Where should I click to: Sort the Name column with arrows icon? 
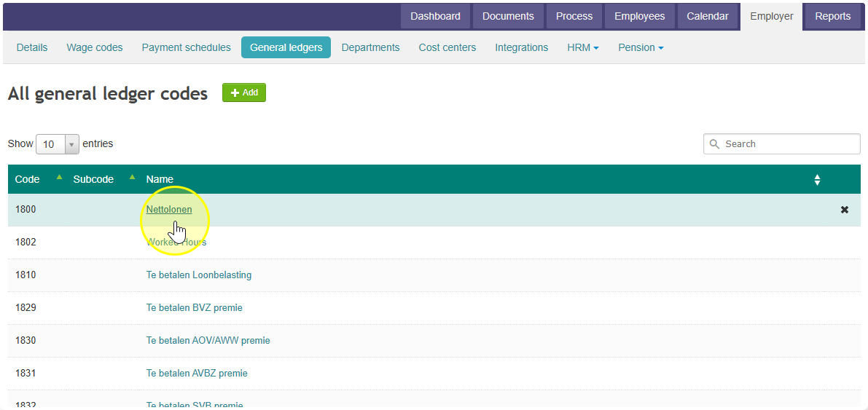(817, 180)
